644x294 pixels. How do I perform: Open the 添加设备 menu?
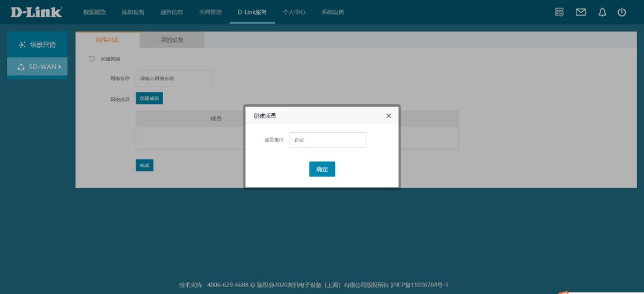(133, 12)
